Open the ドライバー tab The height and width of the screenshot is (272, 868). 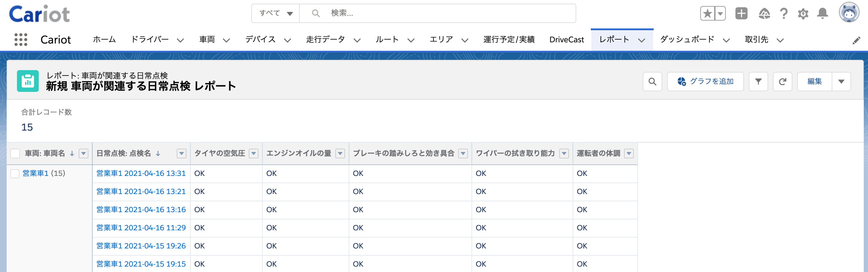pyautogui.click(x=150, y=40)
